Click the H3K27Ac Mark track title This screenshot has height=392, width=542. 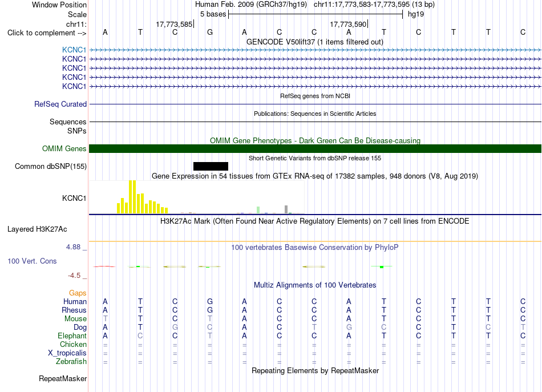[315, 221]
